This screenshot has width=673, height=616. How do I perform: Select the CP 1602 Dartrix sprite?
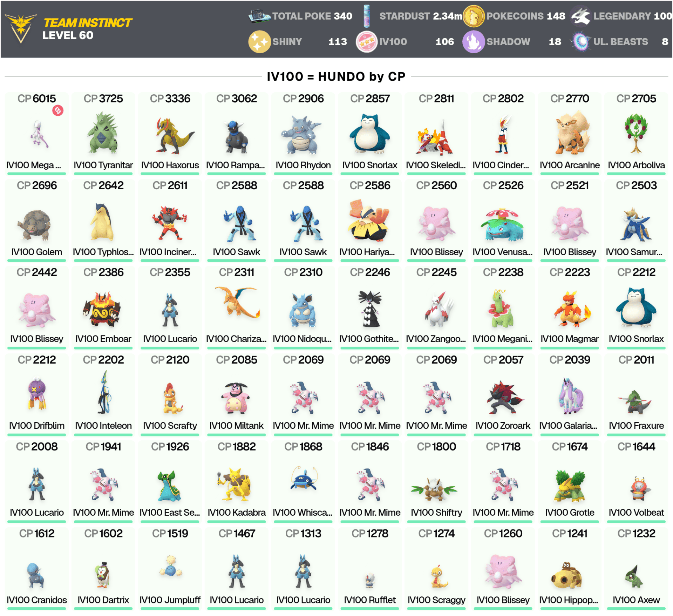click(x=103, y=575)
